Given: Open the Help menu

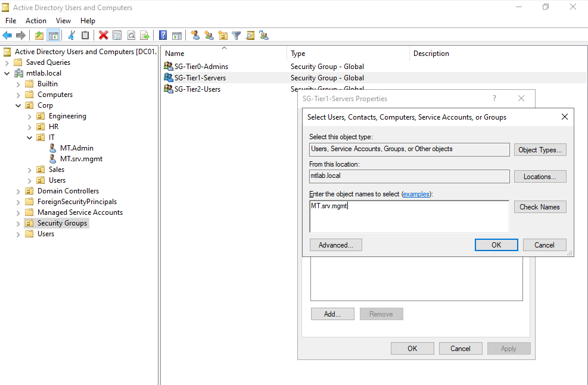Looking at the screenshot, I should (88, 21).
